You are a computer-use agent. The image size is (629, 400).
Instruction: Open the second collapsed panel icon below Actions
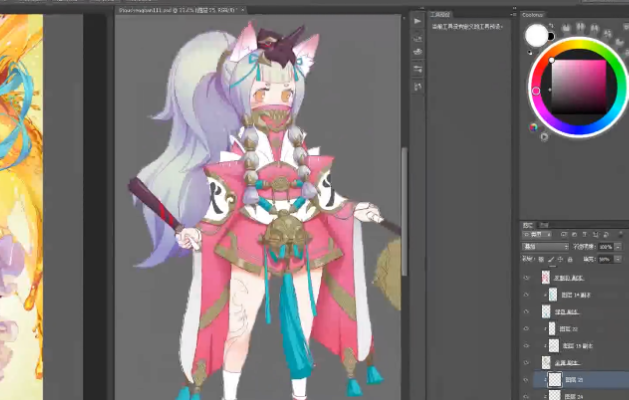click(x=418, y=38)
